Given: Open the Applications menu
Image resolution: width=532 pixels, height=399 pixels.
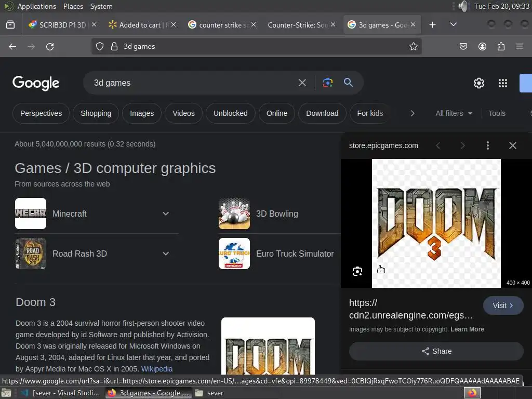Looking at the screenshot, I should [37, 6].
